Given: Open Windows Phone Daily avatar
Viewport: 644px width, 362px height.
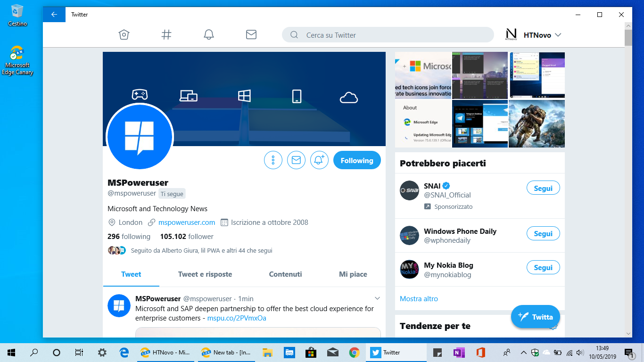Looking at the screenshot, I should pos(409,235).
